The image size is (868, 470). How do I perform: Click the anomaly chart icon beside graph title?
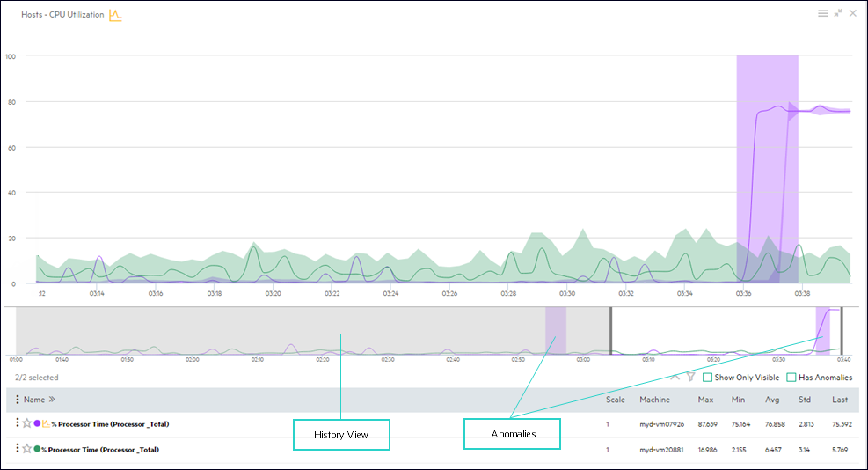(x=115, y=15)
